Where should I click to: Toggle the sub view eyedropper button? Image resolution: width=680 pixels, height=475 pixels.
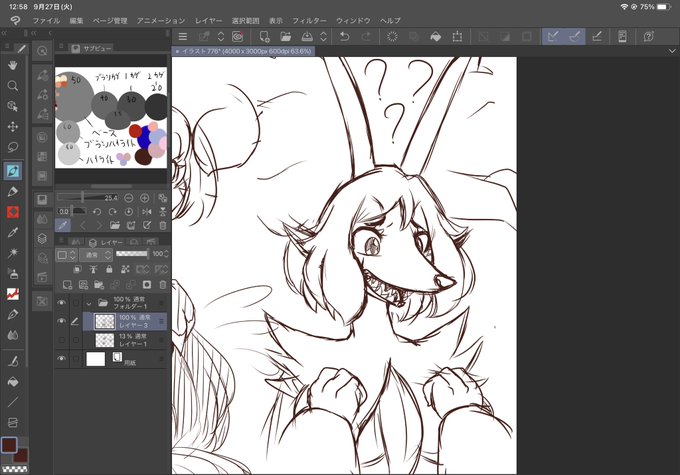tap(62, 225)
